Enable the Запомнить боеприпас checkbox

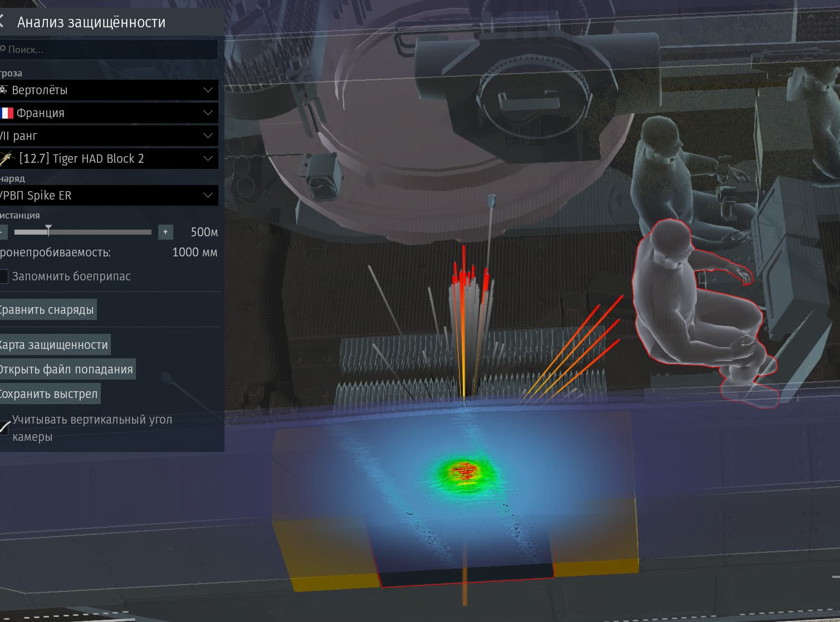pyautogui.click(x=4, y=276)
